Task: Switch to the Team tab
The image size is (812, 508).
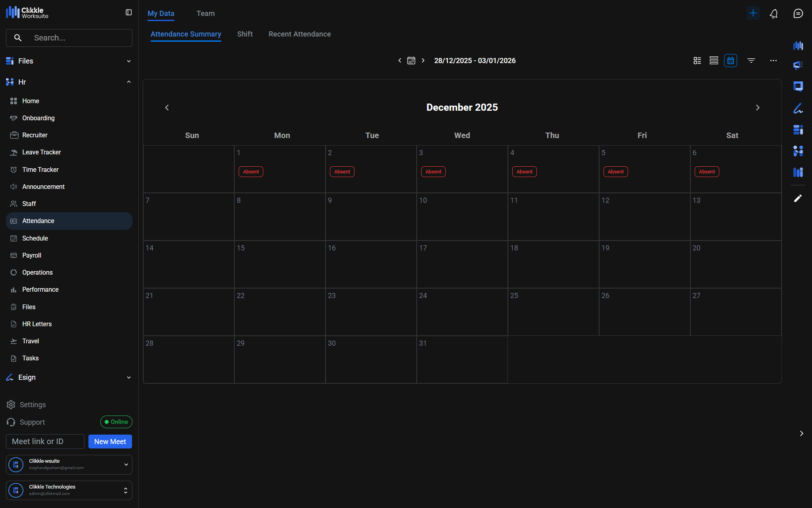Action: click(x=205, y=13)
